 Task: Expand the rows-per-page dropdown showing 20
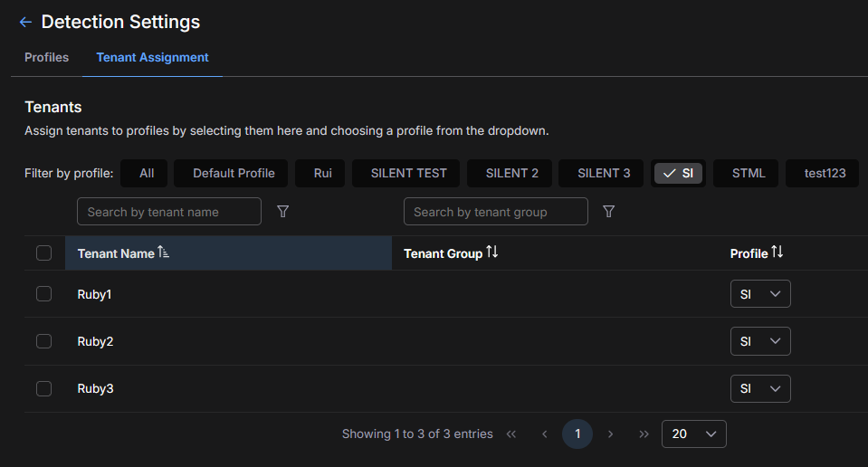pyautogui.click(x=693, y=434)
